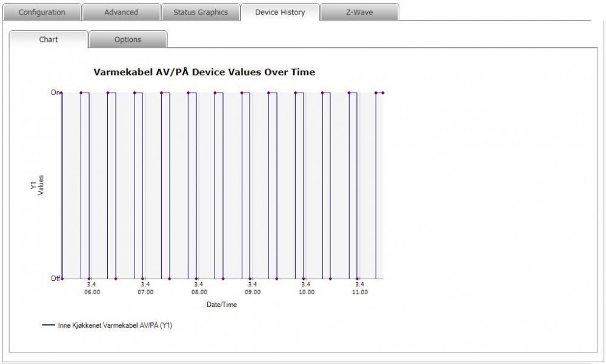Click the chart title 'Varmekabel AV/PÅ Device Values Over Time'
The height and width of the screenshot is (364, 606).
pyautogui.click(x=204, y=72)
